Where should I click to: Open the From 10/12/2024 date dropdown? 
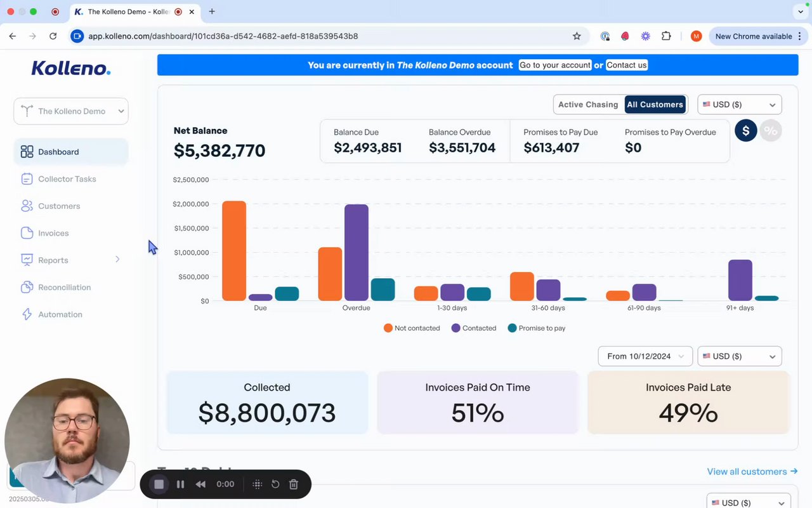click(x=645, y=356)
